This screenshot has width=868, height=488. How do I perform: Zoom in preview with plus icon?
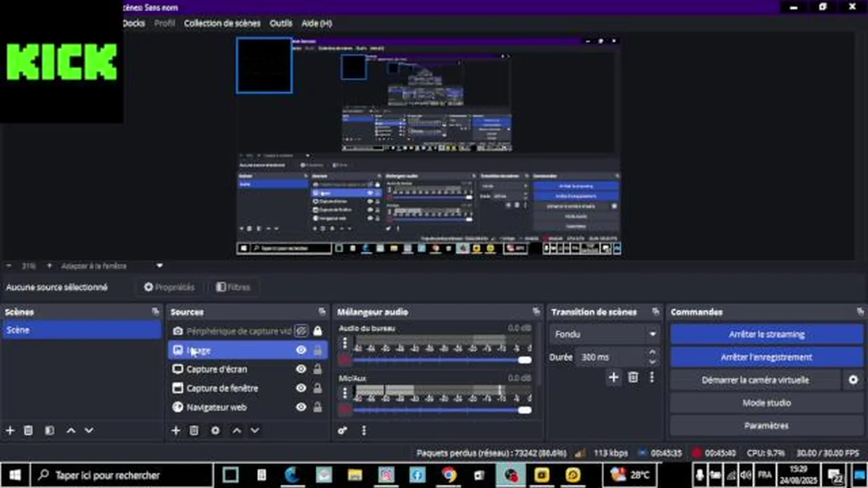pyautogui.click(x=50, y=266)
